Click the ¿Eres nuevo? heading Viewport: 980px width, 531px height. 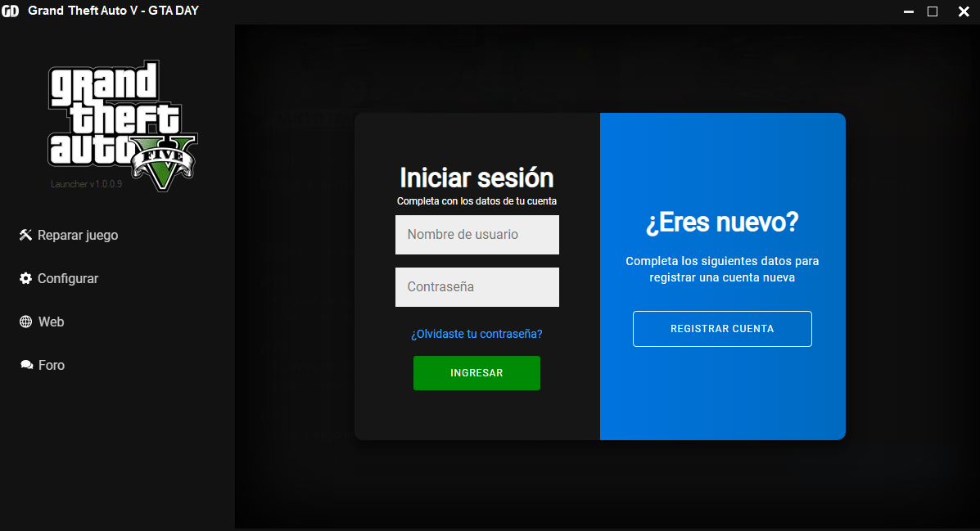(722, 223)
